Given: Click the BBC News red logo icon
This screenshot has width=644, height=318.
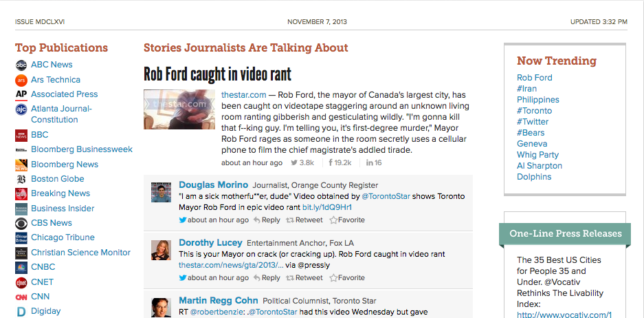Looking at the screenshot, I should tap(21, 135).
